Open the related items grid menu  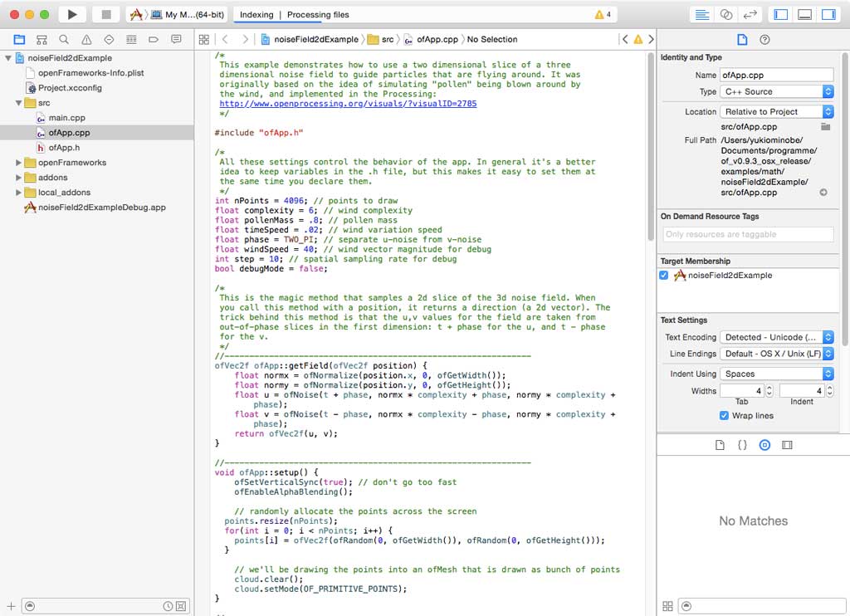click(204, 39)
